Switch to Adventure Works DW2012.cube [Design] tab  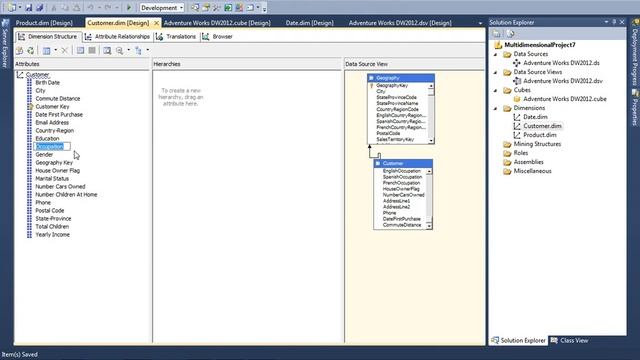tap(217, 23)
